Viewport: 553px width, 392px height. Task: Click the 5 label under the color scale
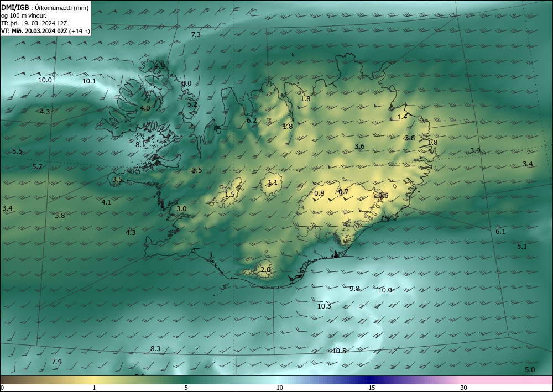[x=186, y=388]
